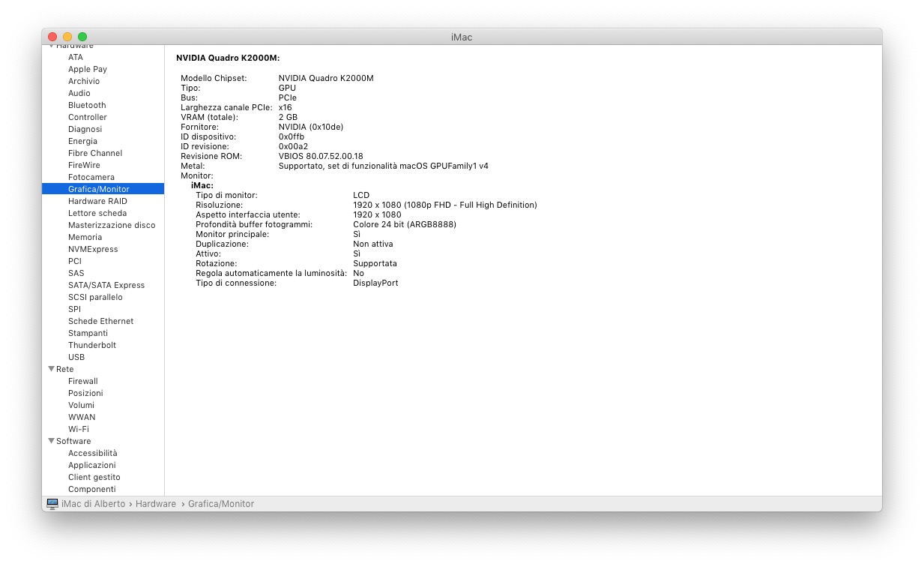Select SPI in the sidebar
Viewport: 924px width, 567px height.
point(74,309)
